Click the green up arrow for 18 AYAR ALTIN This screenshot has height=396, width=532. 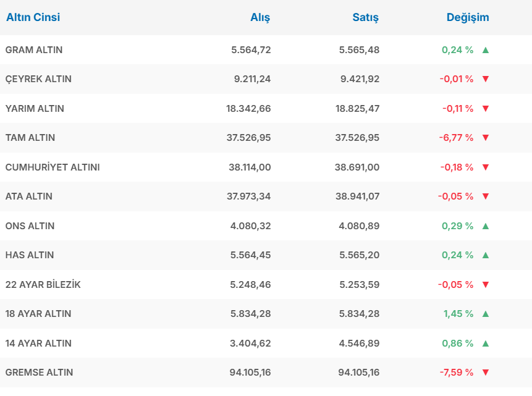pyautogui.click(x=485, y=314)
